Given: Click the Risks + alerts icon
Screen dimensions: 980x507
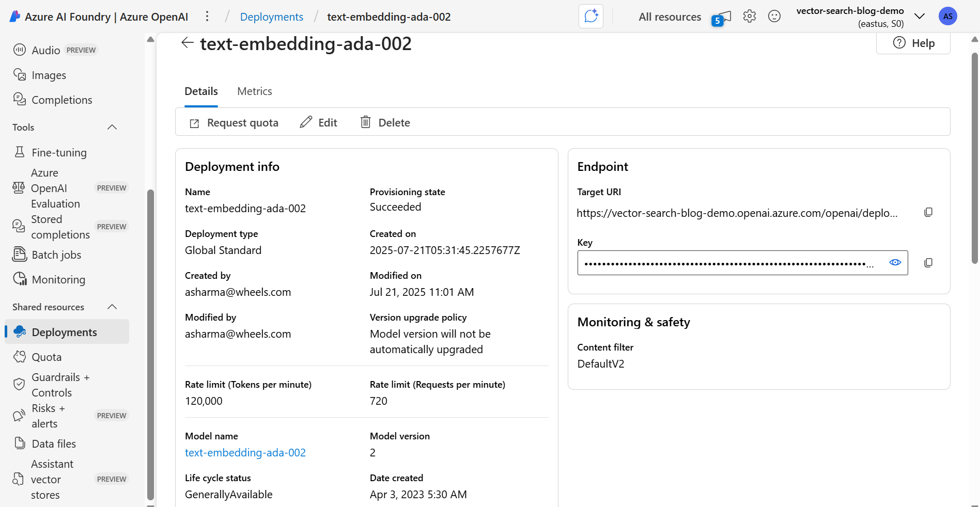Looking at the screenshot, I should pos(19,416).
